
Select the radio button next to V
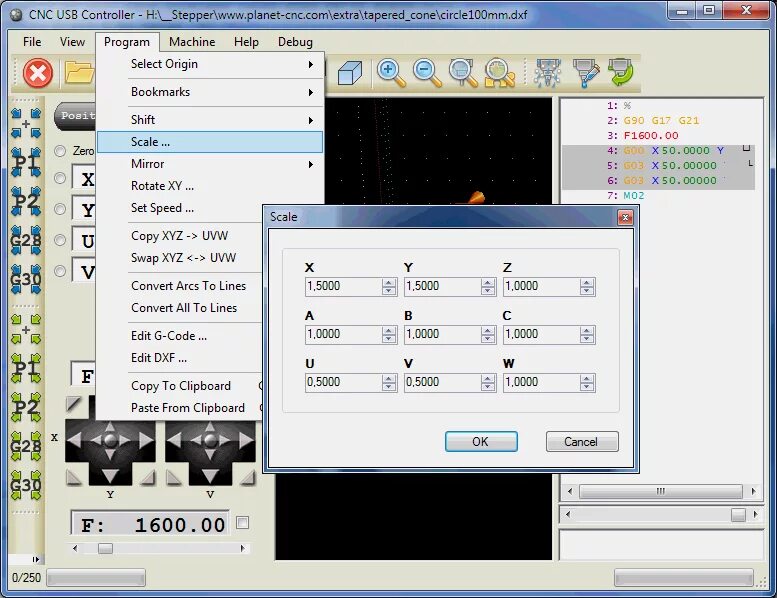click(60, 271)
